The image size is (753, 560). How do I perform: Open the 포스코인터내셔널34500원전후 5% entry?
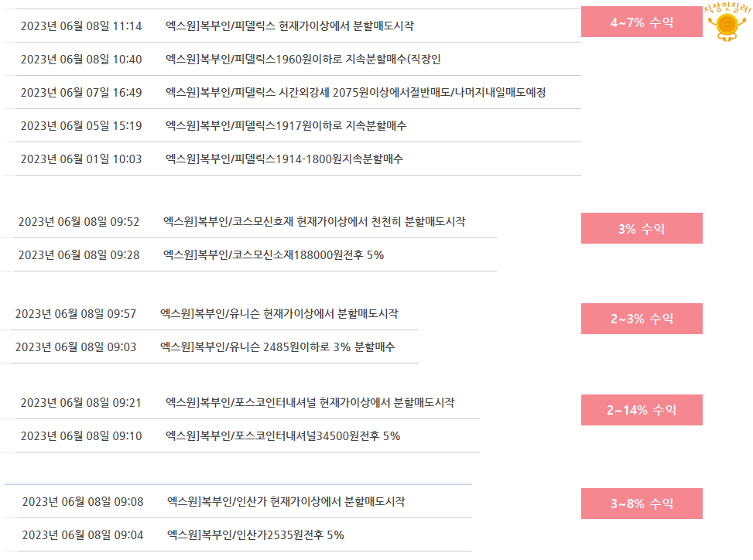click(282, 435)
